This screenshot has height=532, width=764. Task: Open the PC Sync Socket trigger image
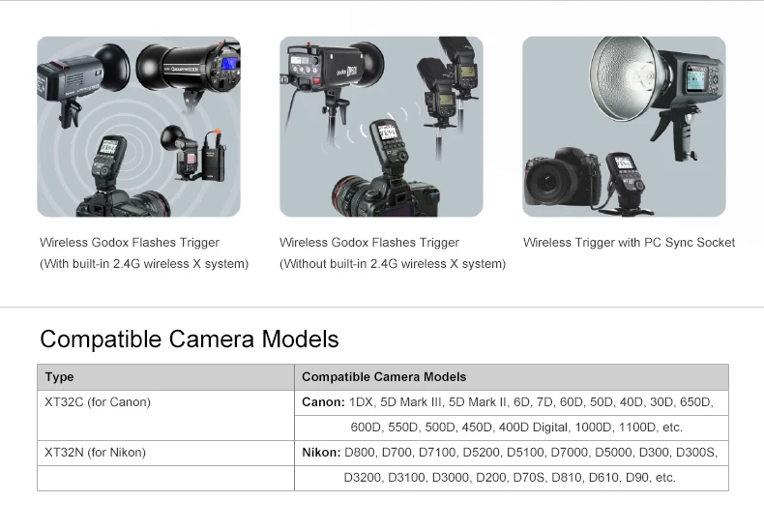click(x=624, y=127)
